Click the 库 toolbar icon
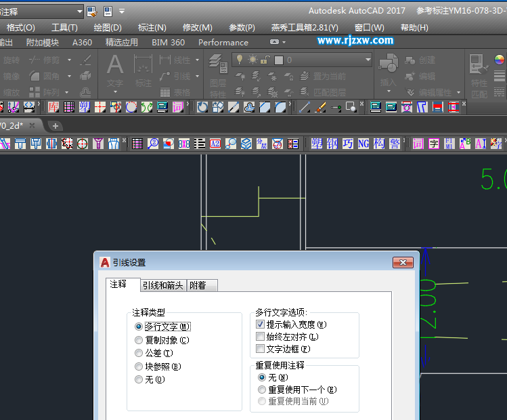Image resolution: width=507 pixels, height=420 pixels. (53, 107)
